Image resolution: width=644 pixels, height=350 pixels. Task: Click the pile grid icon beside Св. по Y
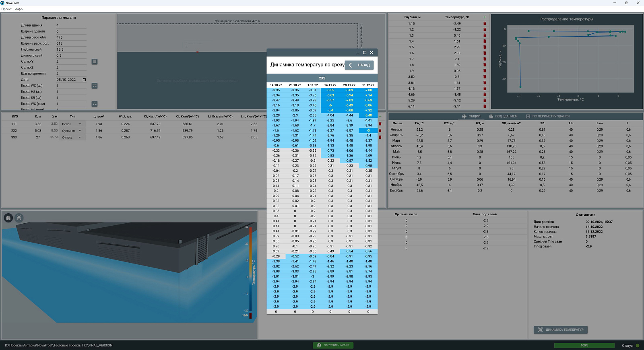(x=95, y=62)
